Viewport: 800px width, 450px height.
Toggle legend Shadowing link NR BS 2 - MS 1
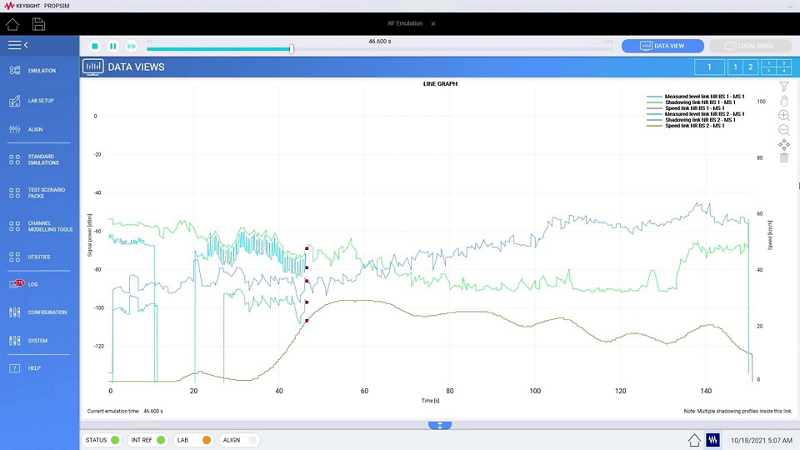691,120
